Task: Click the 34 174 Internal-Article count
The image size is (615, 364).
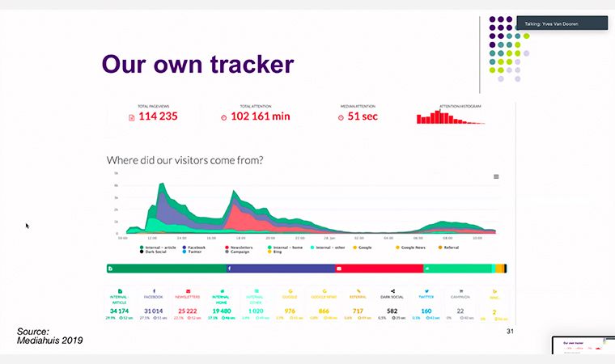Action: [x=120, y=311]
